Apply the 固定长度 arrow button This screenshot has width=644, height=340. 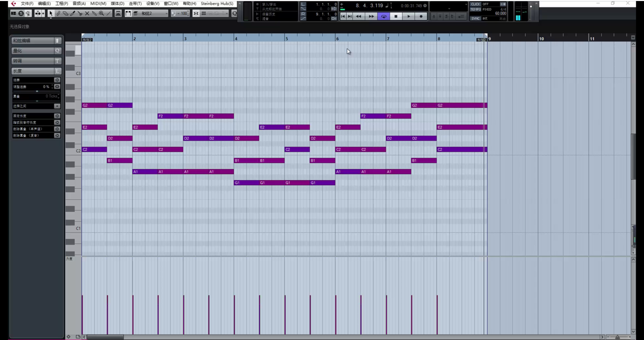coord(57,116)
